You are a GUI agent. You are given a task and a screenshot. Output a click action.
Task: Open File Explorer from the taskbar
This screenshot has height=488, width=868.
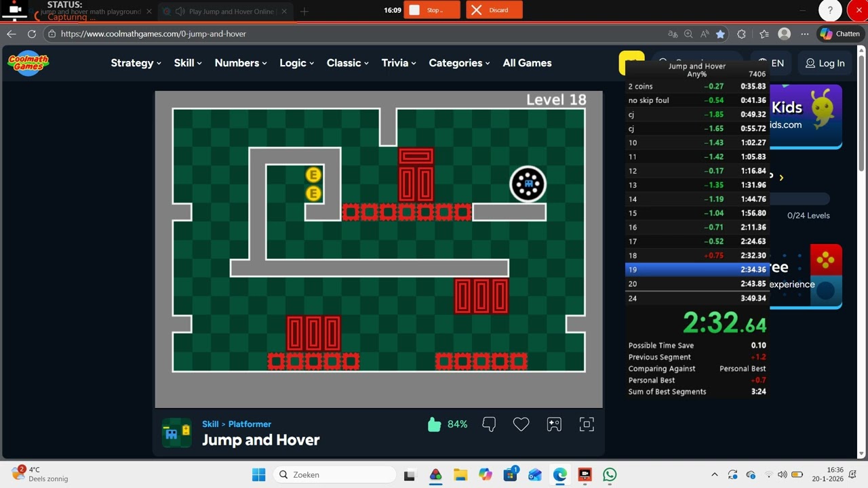click(x=460, y=474)
